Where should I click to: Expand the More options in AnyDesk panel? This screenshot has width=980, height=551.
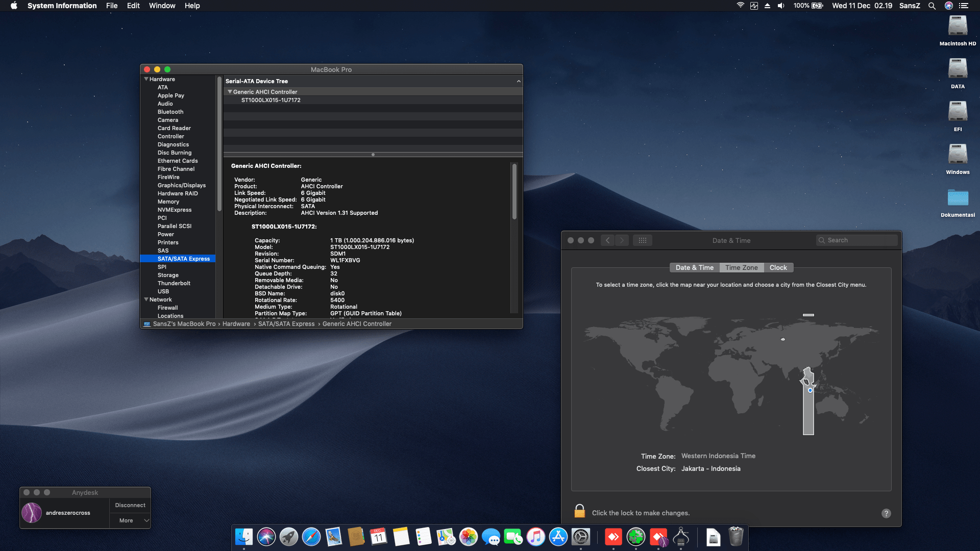point(130,520)
